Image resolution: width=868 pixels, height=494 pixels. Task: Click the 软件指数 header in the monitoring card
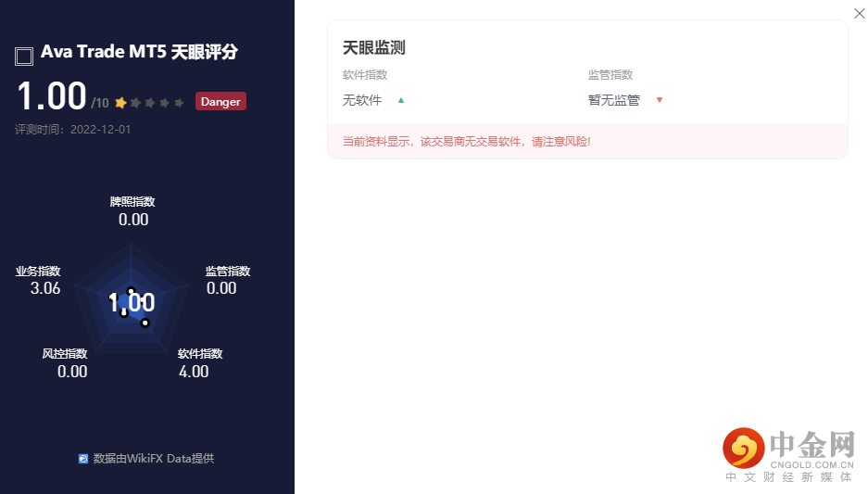click(x=365, y=75)
